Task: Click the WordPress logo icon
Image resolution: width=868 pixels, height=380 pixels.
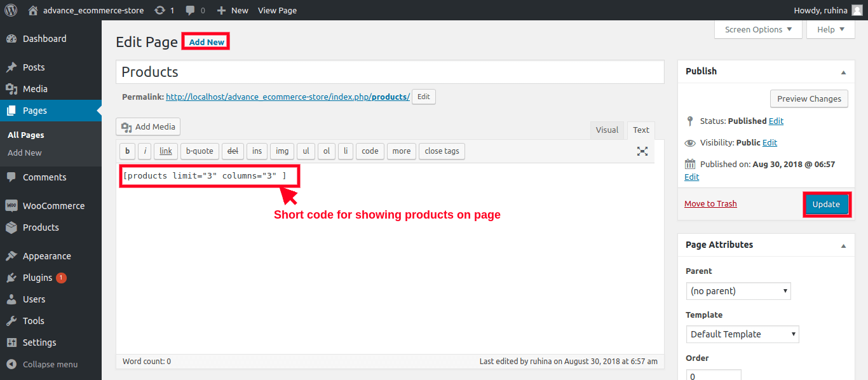Action: 11,10
